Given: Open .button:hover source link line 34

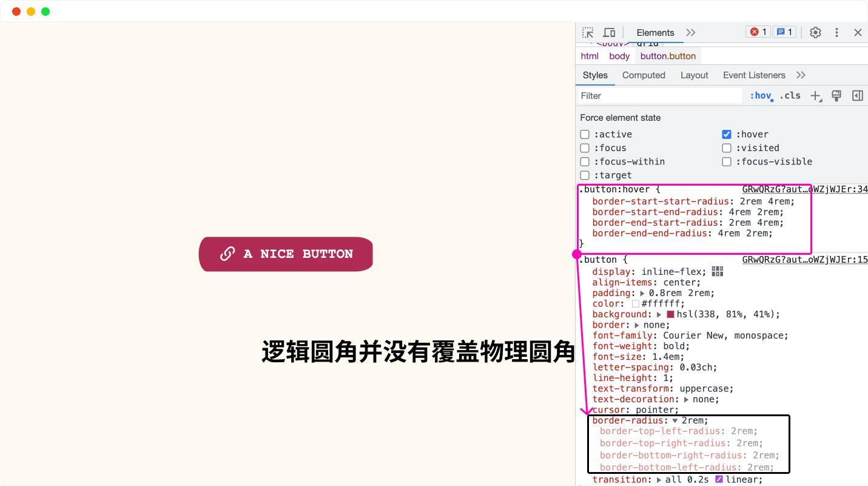Looking at the screenshot, I should 805,189.
